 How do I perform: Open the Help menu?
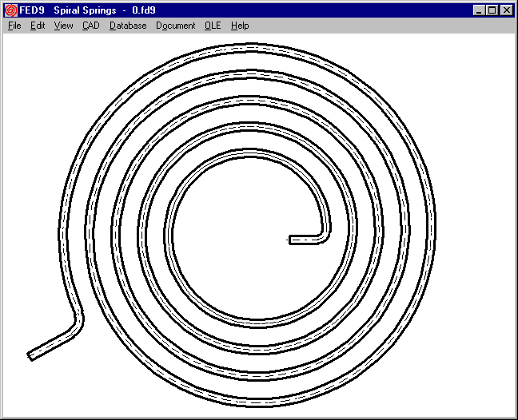[240, 26]
